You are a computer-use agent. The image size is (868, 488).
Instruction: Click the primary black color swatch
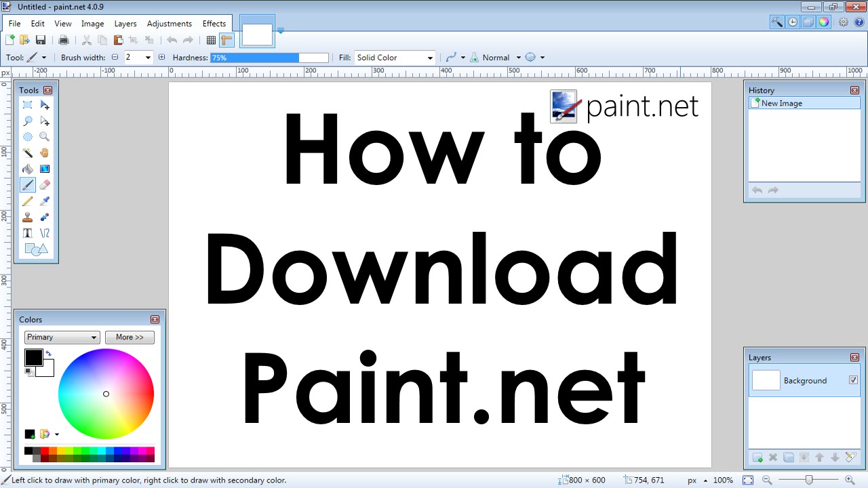click(34, 358)
